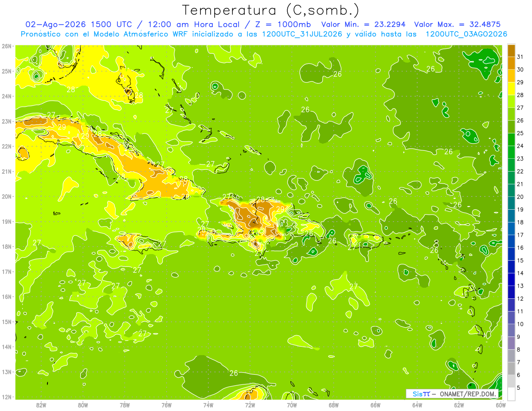Click the gray color bar segment between 6 and 7

coord(511,368)
